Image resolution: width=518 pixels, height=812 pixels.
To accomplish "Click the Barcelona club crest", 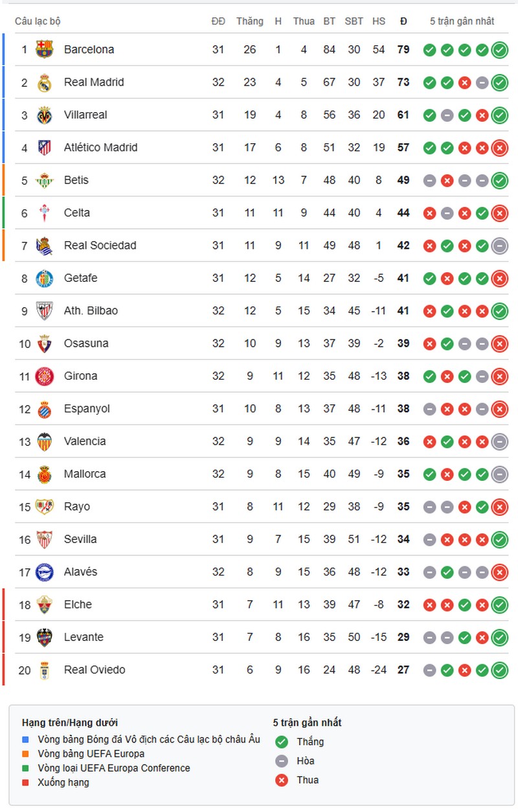I will (x=44, y=49).
